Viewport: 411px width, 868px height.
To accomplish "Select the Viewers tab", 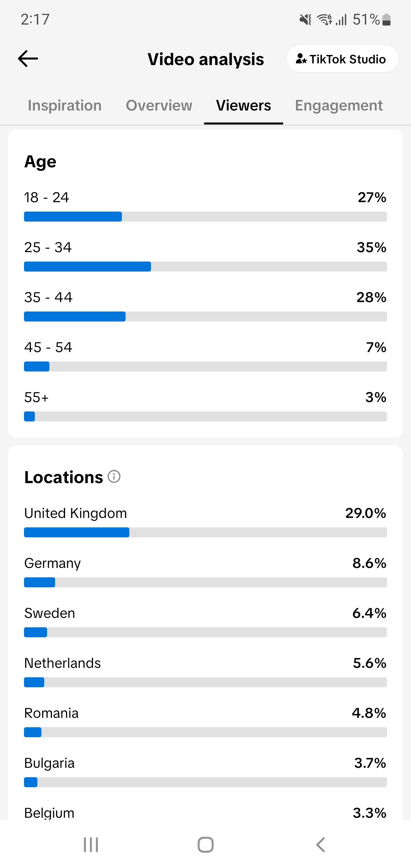I will point(243,105).
